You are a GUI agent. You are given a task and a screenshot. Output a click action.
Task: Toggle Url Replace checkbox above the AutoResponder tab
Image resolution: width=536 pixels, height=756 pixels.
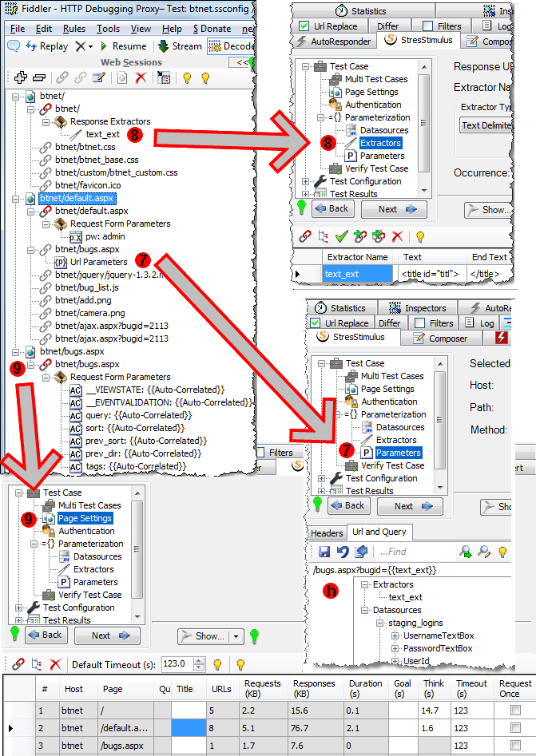pyautogui.click(x=304, y=26)
